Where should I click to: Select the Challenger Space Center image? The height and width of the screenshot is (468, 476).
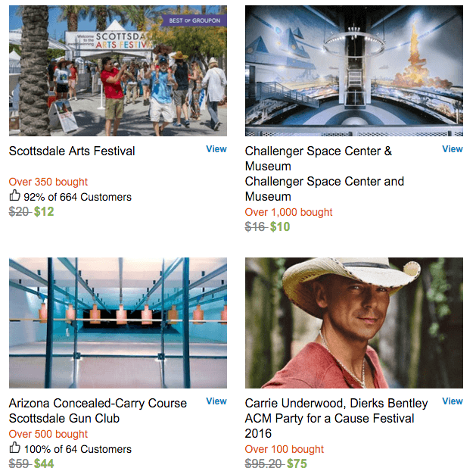coord(354,70)
